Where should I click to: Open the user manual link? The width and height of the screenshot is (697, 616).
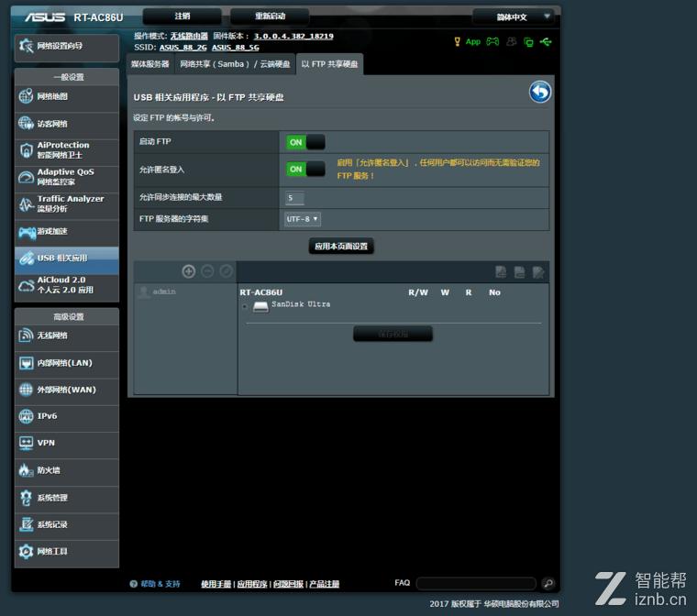(x=216, y=584)
